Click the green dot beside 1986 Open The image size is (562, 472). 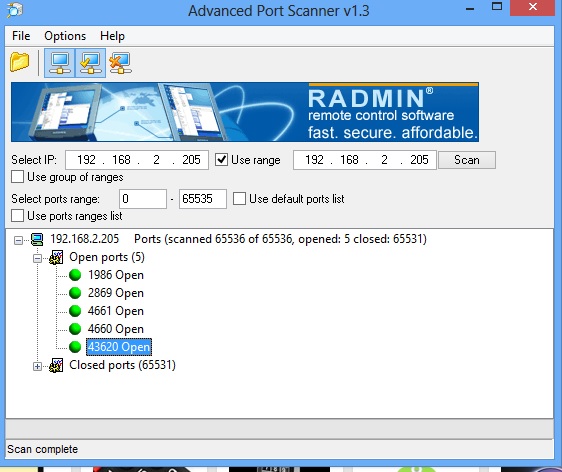click(x=75, y=275)
